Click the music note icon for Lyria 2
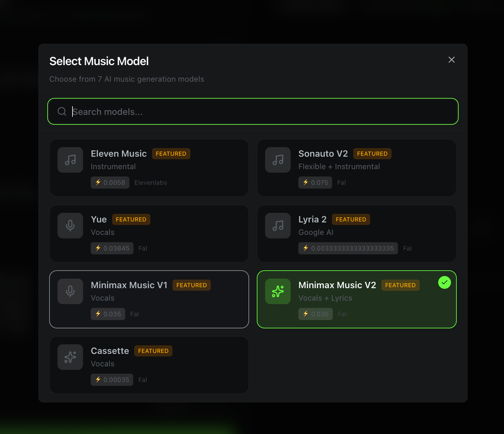Image resolution: width=504 pixels, height=434 pixels. coord(278,226)
